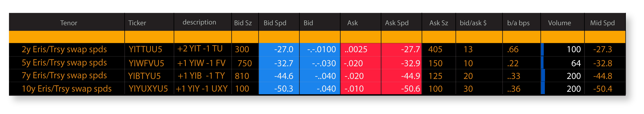This screenshot has height=114, width=644.
Task: Open ticker YIWFVU5
Action: 146,63
